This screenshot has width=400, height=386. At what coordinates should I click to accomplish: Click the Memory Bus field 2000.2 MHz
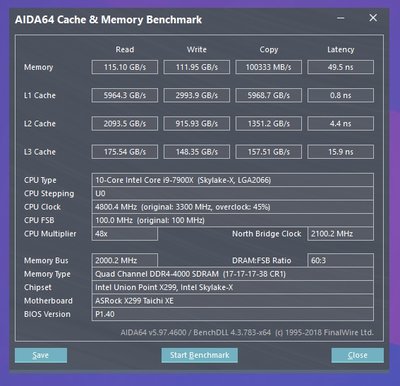coord(125,260)
